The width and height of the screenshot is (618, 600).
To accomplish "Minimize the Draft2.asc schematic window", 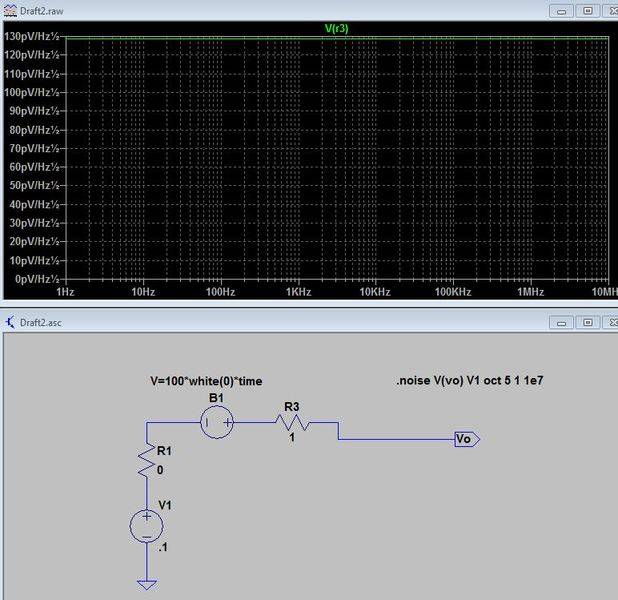I will 561,322.
